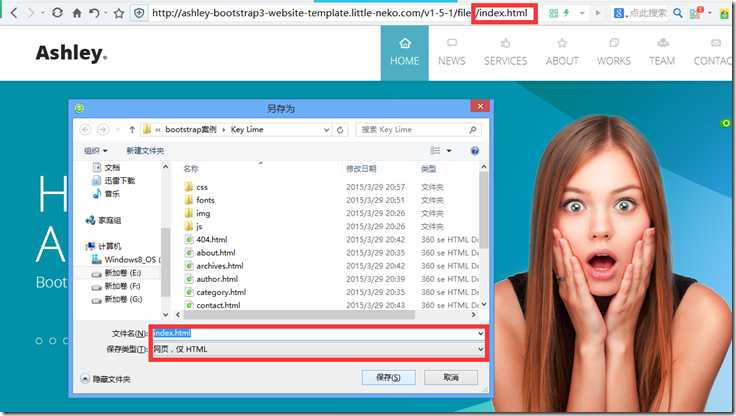Click the 新建文件夹 new folder button

pyautogui.click(x=145, y=151)
